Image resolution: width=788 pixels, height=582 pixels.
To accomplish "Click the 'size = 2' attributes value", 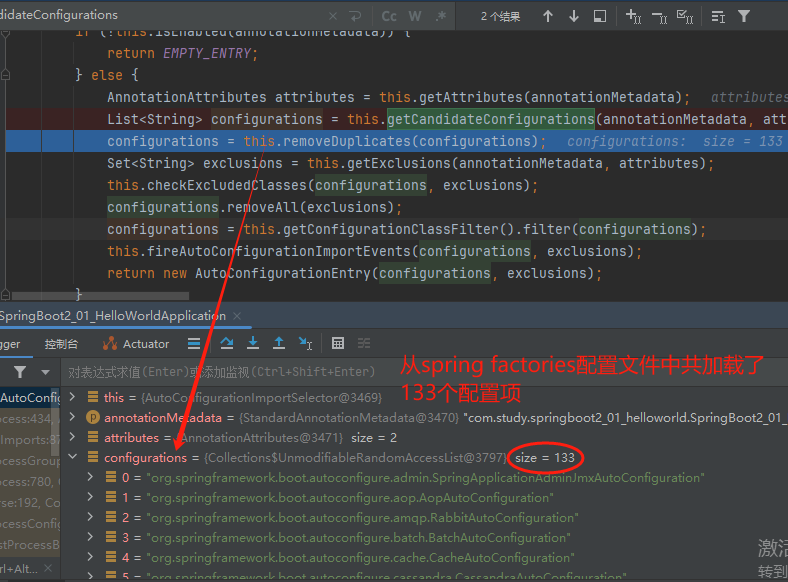I will 374,438.
